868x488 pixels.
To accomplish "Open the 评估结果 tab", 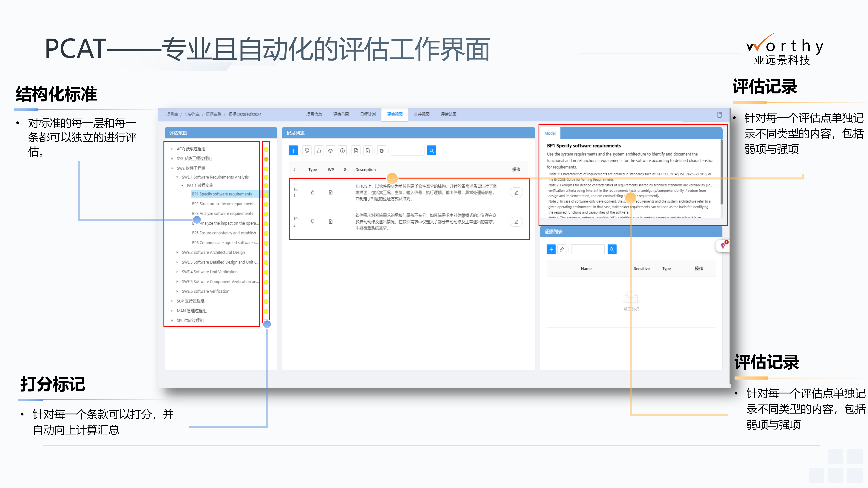I will tap(449, 115).
